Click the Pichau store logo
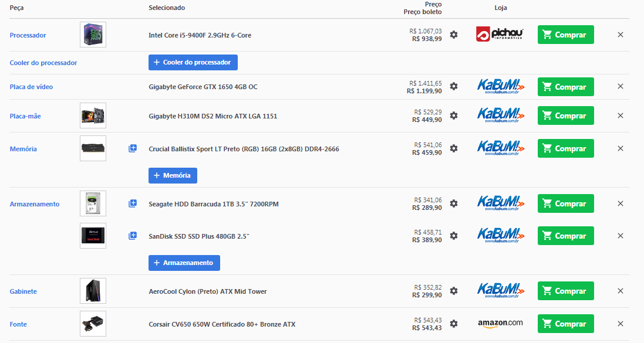The image size is (644, 343). (x=500, y=35)
